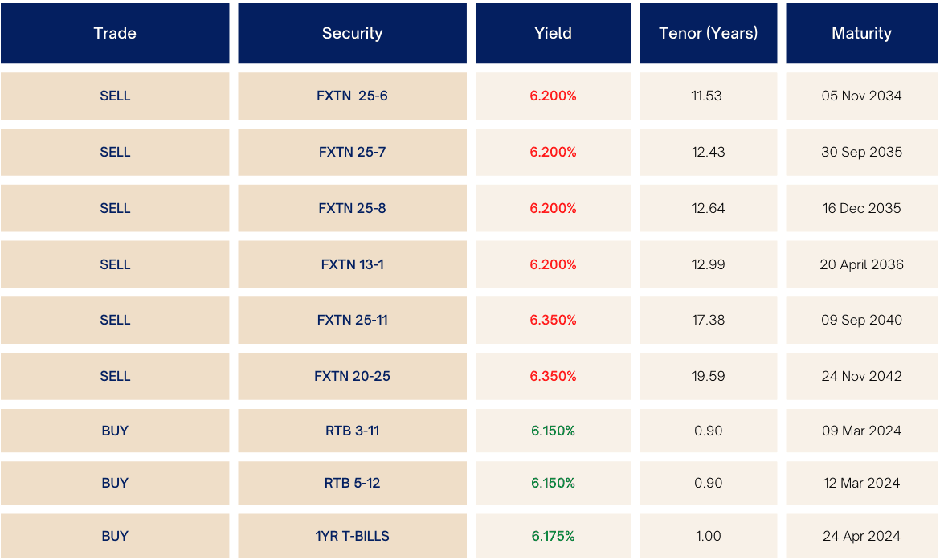Select the RTB 5-12 security cell
944x560 pixels.
click(352, 483)
